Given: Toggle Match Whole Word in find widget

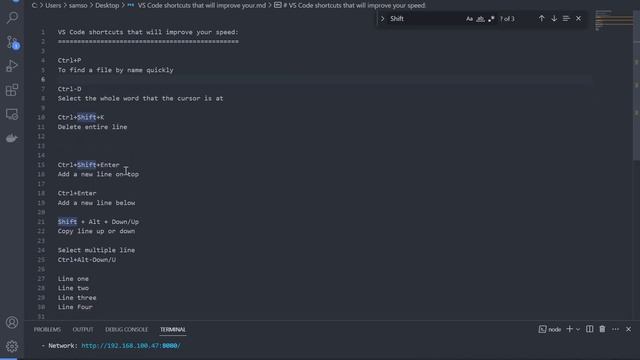Looking at the screenshot, I should coord(480,19).
